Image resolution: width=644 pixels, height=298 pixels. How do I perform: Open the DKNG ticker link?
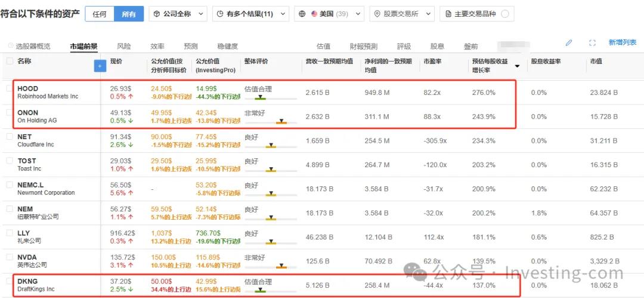(x=27, y=281)
